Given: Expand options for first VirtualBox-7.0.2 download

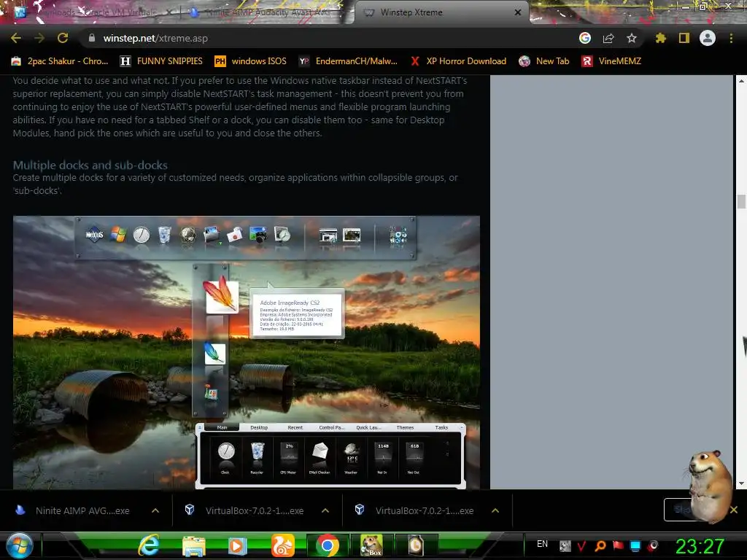Looking at the screenshot, I should (325, 510).
